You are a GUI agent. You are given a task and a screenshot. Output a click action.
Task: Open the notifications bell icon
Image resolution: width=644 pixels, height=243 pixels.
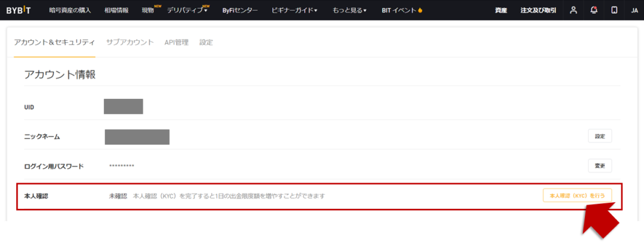coord(594,10)
